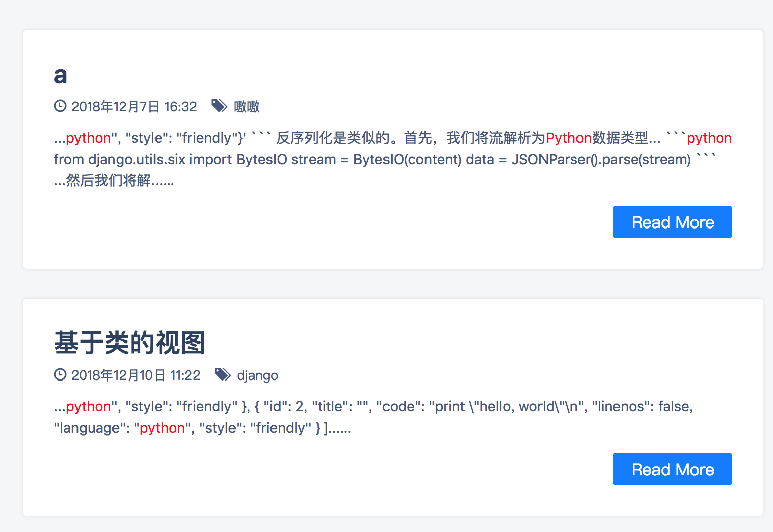The width and height of the screenshot is (773, 532).
Task: Click the clock icon beside 2018年12月10日 11:22
Action: point(60,374)
